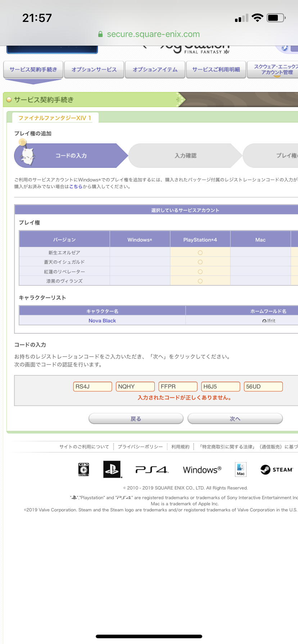Open the スクウェア・エニックス アカウント管理 tab
The image size is (298, 644).
[273, 69]
